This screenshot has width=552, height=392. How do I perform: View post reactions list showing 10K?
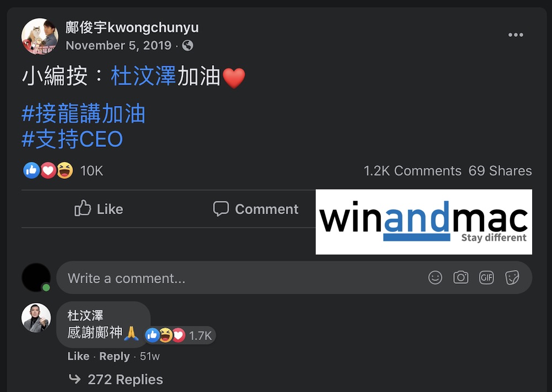(63, 171)
